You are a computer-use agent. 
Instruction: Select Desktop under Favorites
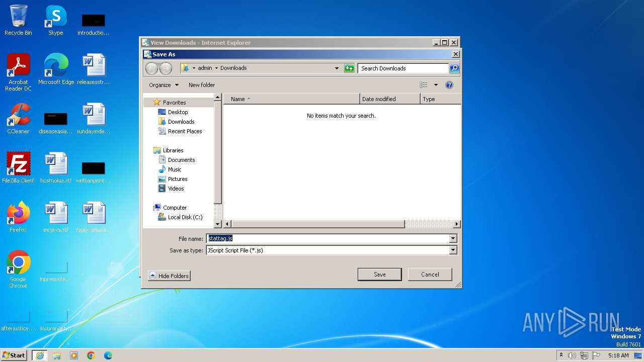pyautogui.click(x=178, y=112)
